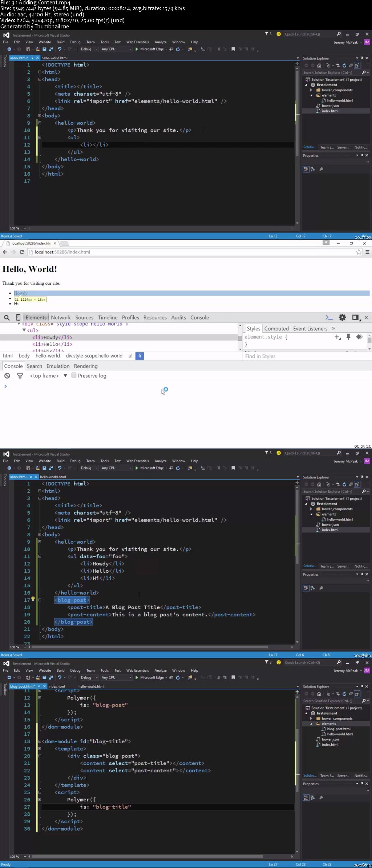Click Properties panel wrench icon in topmost Visual Studio
The height and width of the screenshot is (868, 372).
(x=321, y=169)
